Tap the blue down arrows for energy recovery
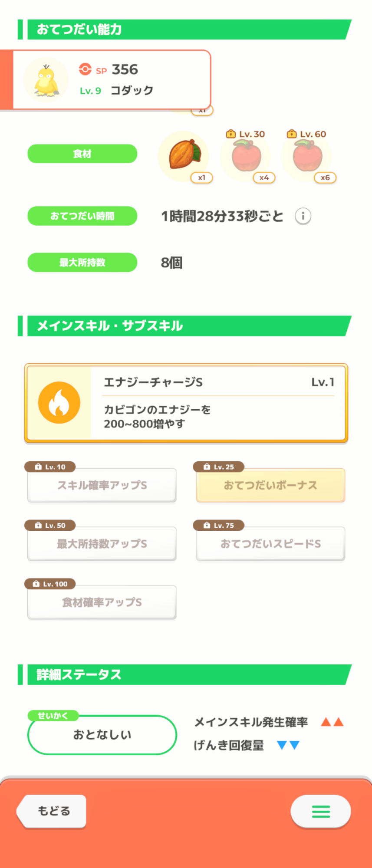Image resolution: width=372 pixels, height=868 pixels. [x=288, y=745]
